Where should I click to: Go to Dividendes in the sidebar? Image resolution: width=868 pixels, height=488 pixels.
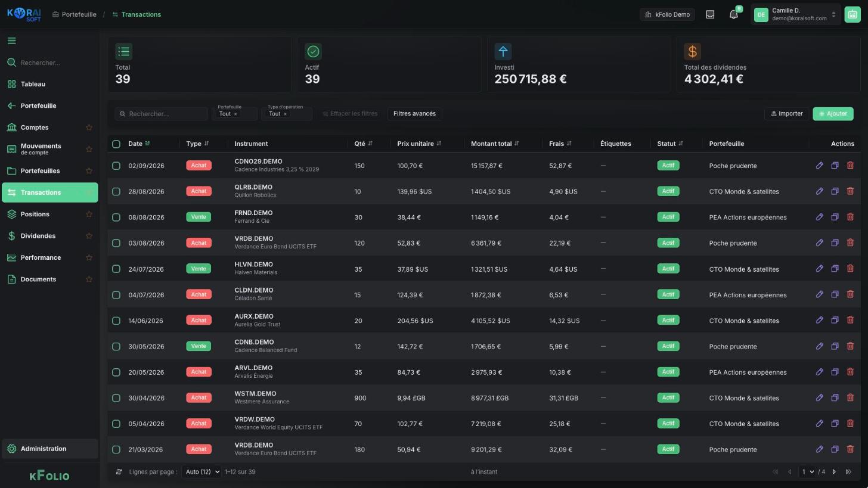pos(49,236)
